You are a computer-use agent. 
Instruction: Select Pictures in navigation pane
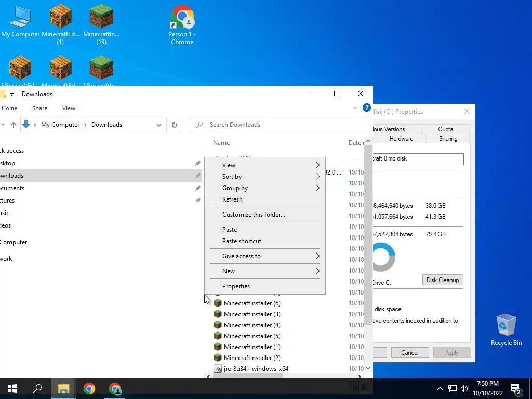pyautogui.click(x=101, y=201)
